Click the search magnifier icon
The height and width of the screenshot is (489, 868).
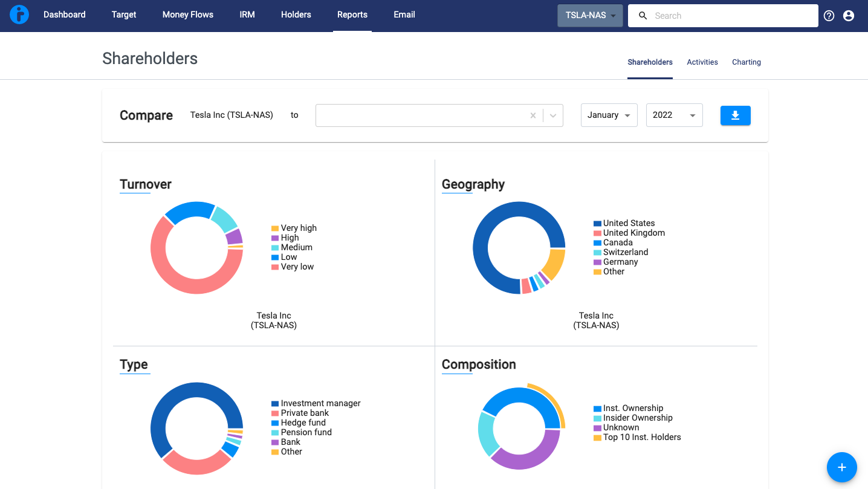(643, 16)
